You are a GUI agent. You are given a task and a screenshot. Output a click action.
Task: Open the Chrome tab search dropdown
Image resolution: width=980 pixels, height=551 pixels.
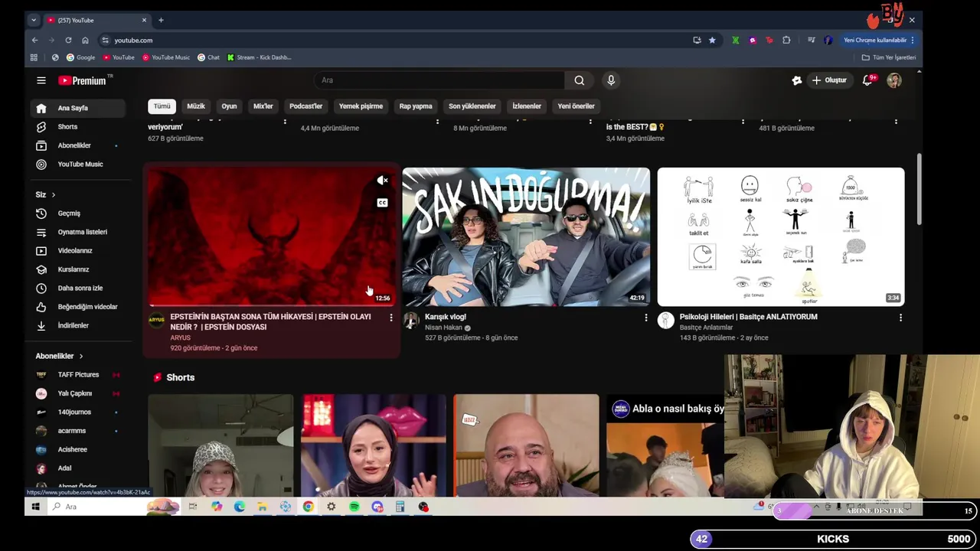tap(33, 20)
